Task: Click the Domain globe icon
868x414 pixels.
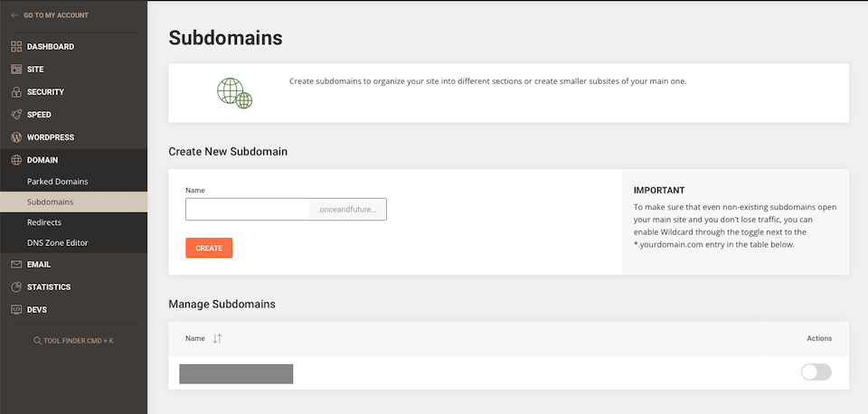Action: tap(16, 160)
